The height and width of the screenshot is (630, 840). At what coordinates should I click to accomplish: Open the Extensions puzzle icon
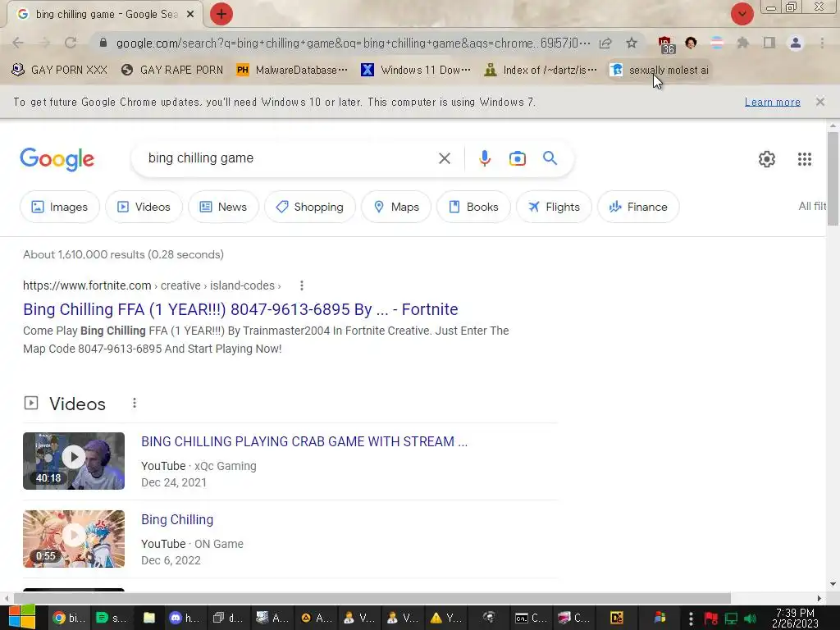point(742,43)
